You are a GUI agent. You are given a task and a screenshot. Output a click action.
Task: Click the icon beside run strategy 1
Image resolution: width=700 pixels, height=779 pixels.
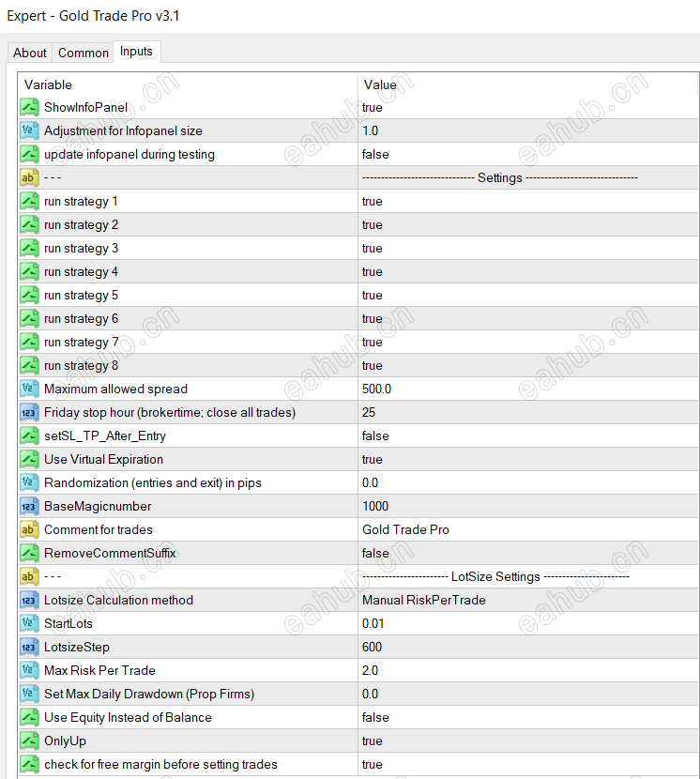pos(29,201)
